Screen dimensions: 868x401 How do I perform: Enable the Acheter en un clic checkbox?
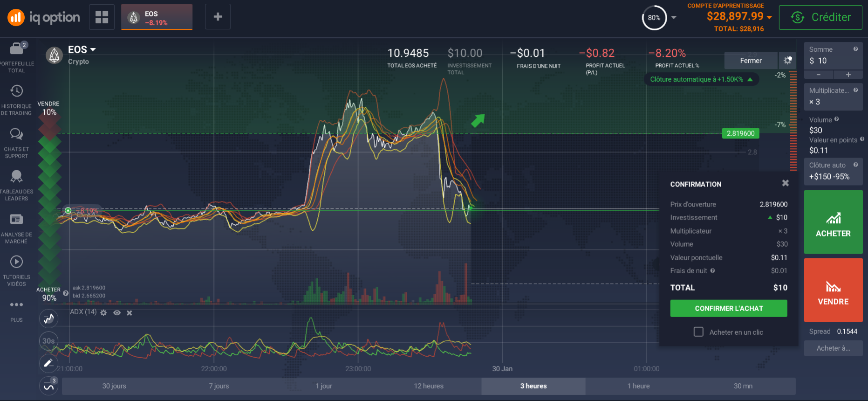(698, 332)
